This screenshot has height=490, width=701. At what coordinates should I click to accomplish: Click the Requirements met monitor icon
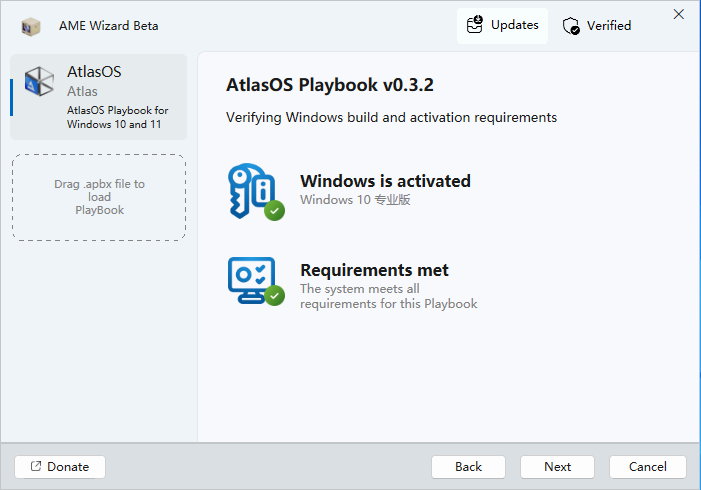[256, 281]
